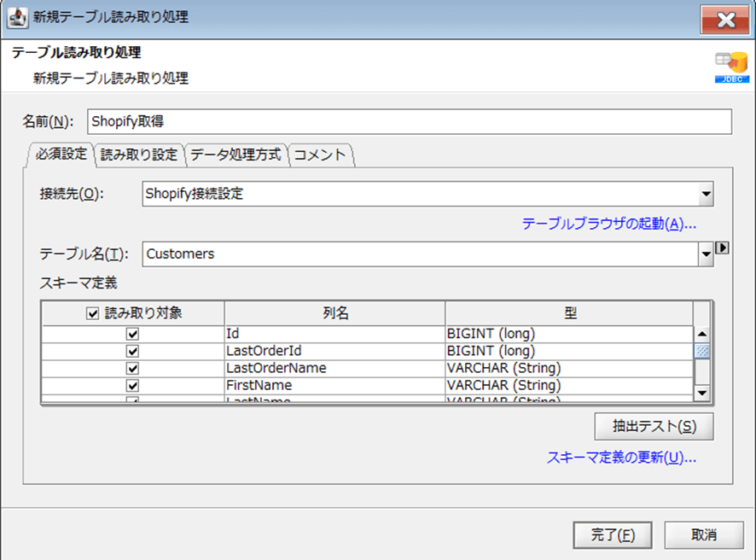Open the 接続先 dropdown arrow
Image resolution: width=756 pixels, height=560 pixels.
coord(706,194)
